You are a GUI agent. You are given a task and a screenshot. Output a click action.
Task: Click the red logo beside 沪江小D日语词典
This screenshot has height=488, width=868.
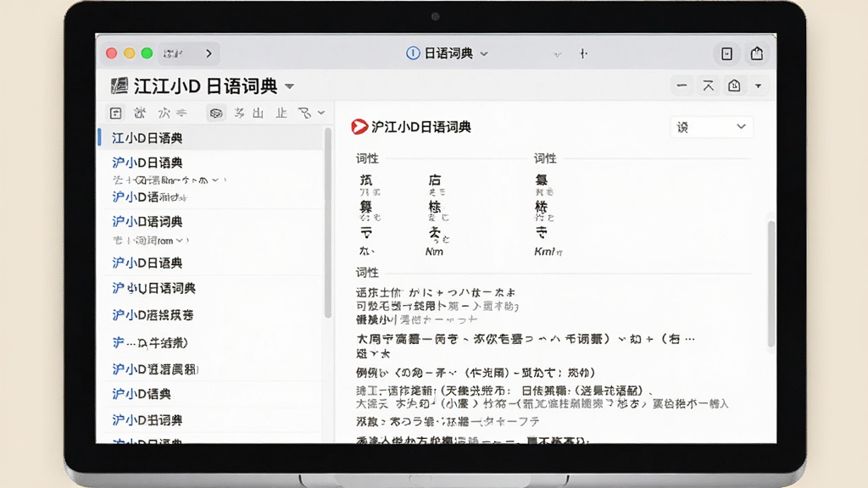click(x=359, y=127)
